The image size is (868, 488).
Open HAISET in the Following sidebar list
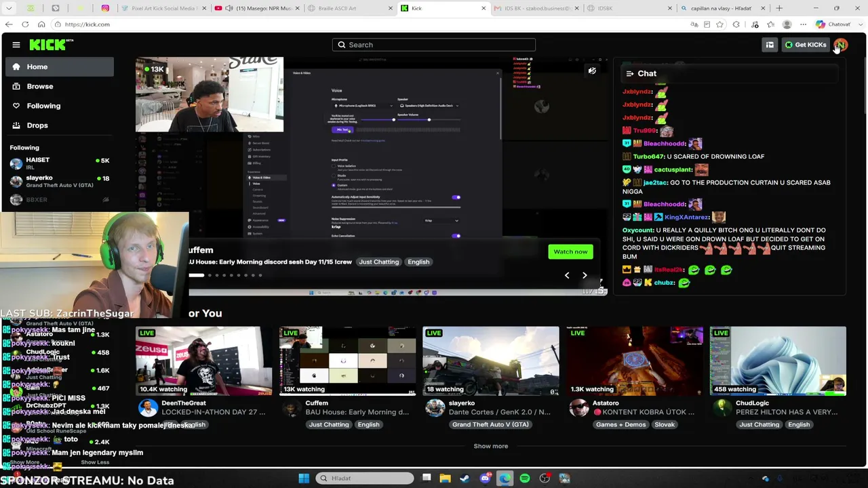(59, 163)
